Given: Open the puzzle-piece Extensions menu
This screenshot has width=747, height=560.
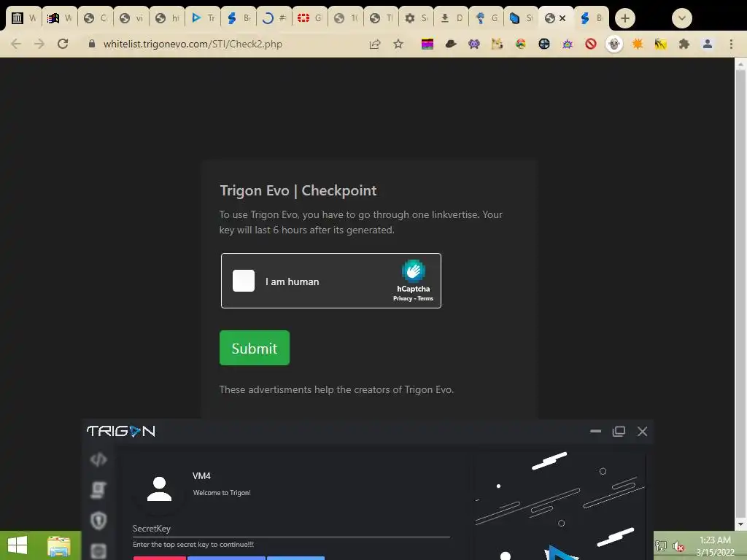Looking at the screenshot, I should click(684, 44).
